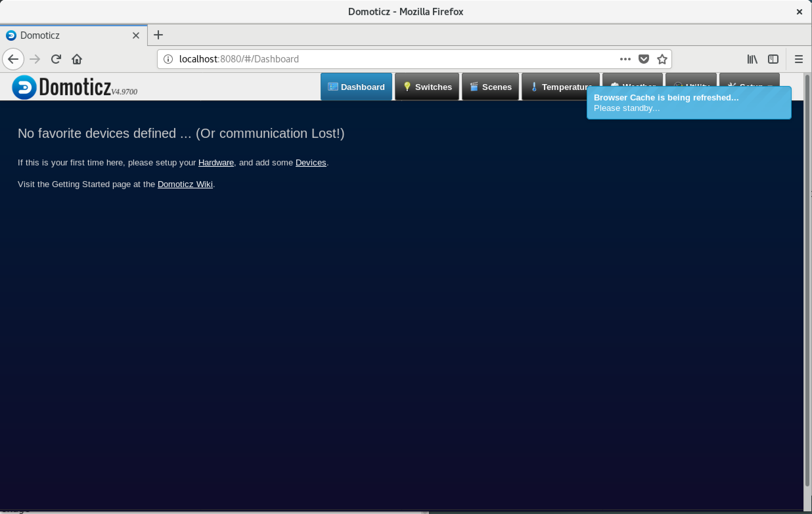Click the 'No favorite devices defined' heading

click(181, 134)
